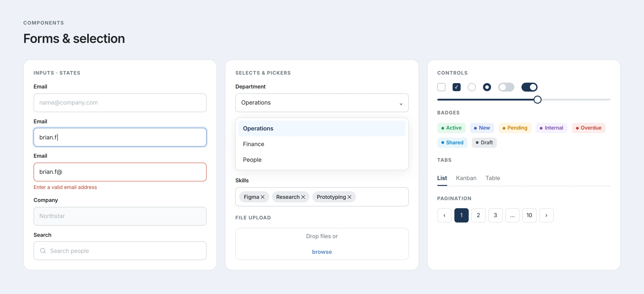
Task: Click the Overdue badge
Action: click(589, 128)
